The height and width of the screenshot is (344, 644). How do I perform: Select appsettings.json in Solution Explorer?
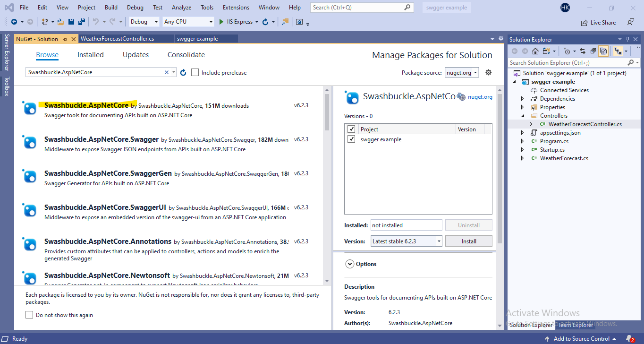pos(560,133)
